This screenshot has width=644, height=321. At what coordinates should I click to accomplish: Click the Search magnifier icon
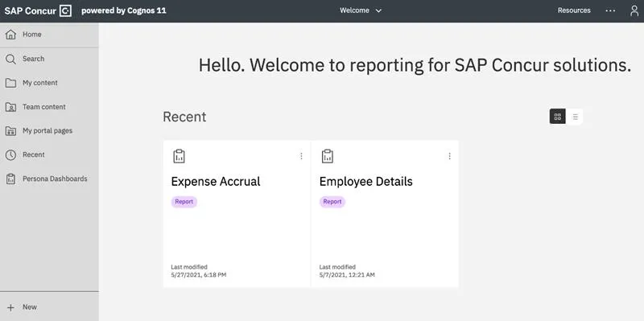tap(10, 59)
